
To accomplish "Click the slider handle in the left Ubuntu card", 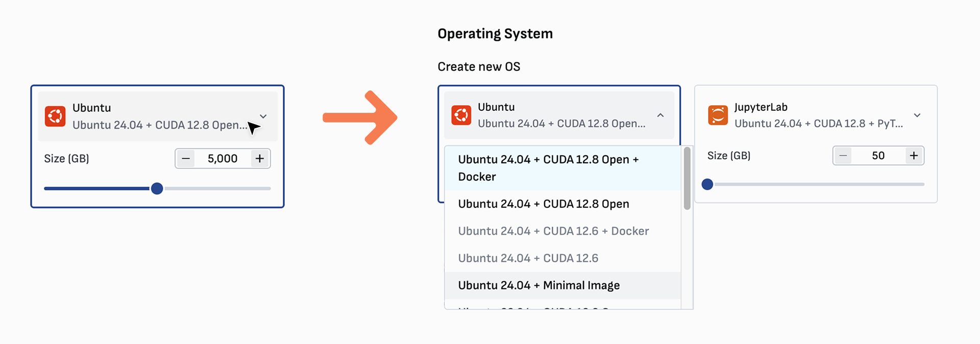I will pos(157,189).
